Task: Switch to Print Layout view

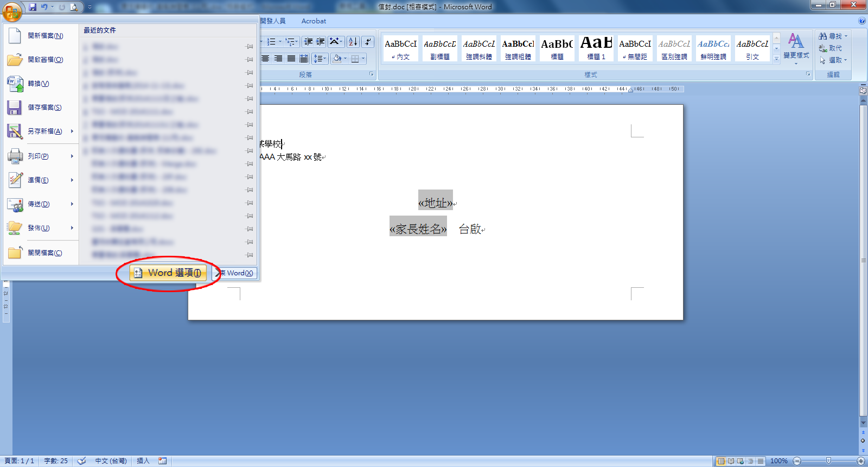Action: (721, 461)
